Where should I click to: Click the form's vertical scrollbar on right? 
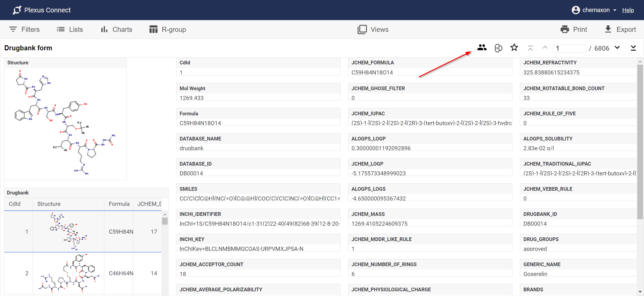click(640, 141)
